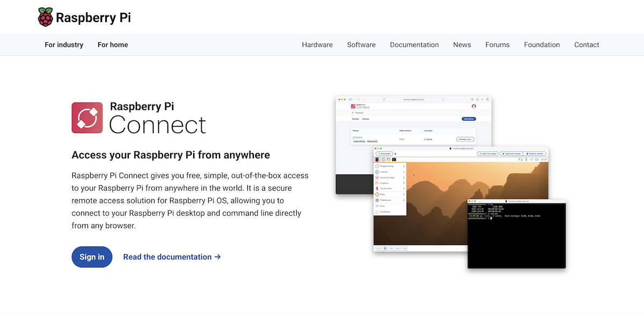
Task: Switch to the For home tab
Action: point(113,45)
